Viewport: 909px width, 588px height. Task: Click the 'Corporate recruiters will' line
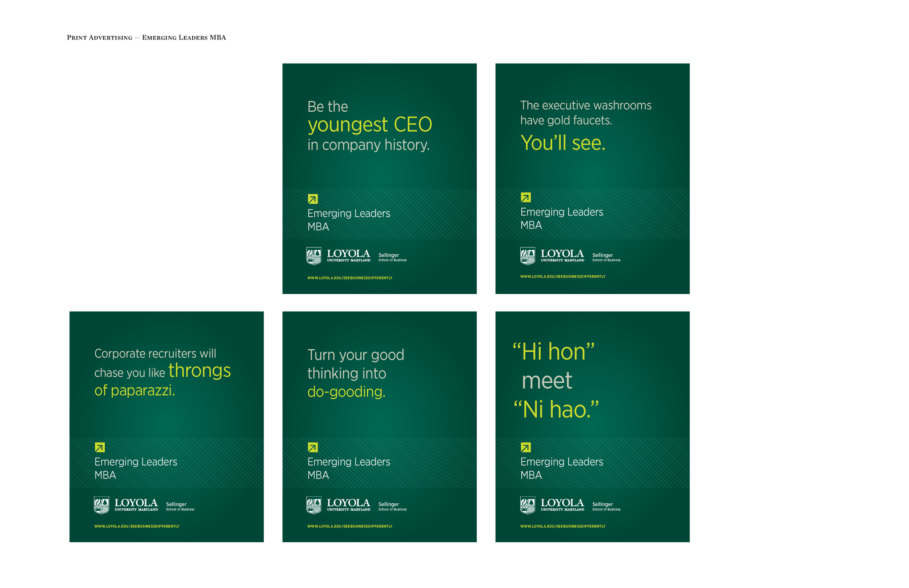(x=155, y=354)
